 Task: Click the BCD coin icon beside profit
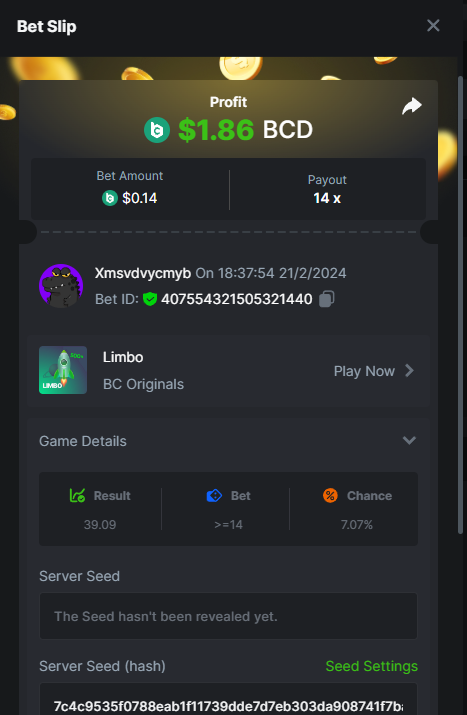(157, 130)
